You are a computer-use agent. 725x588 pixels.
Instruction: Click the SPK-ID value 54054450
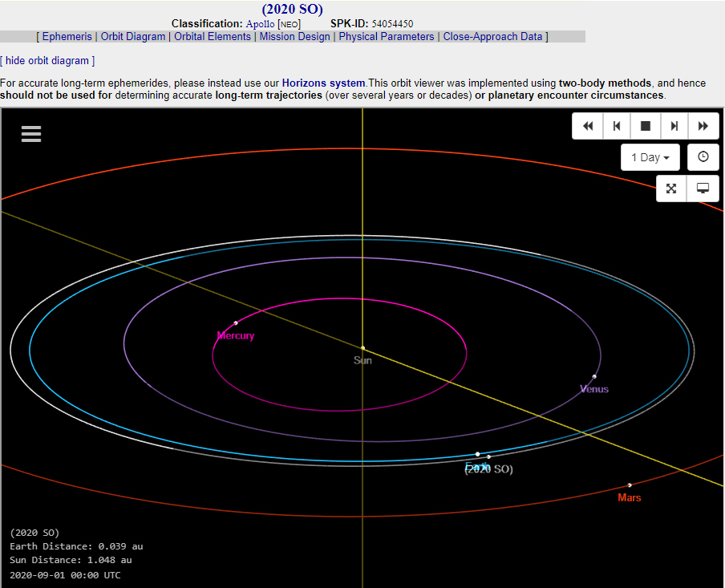392,23
